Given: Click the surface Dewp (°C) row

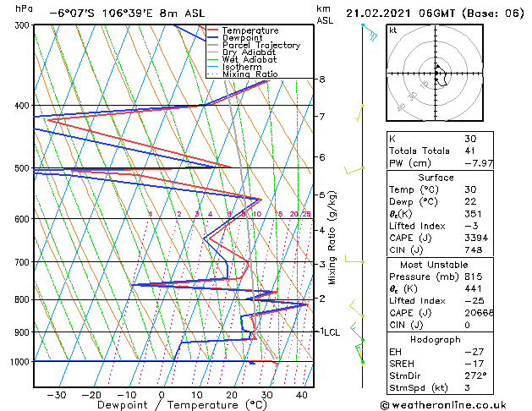Looking at the screenshot, I should 440,202.
